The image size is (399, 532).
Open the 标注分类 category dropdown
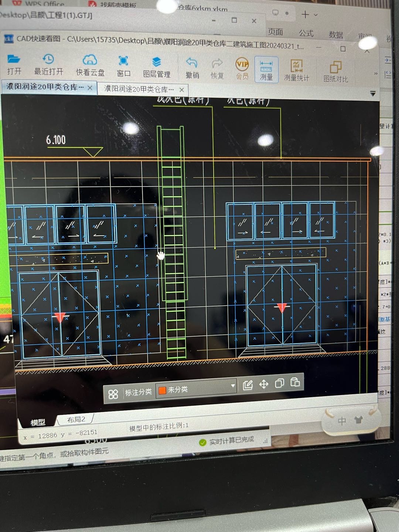point(197,388)
